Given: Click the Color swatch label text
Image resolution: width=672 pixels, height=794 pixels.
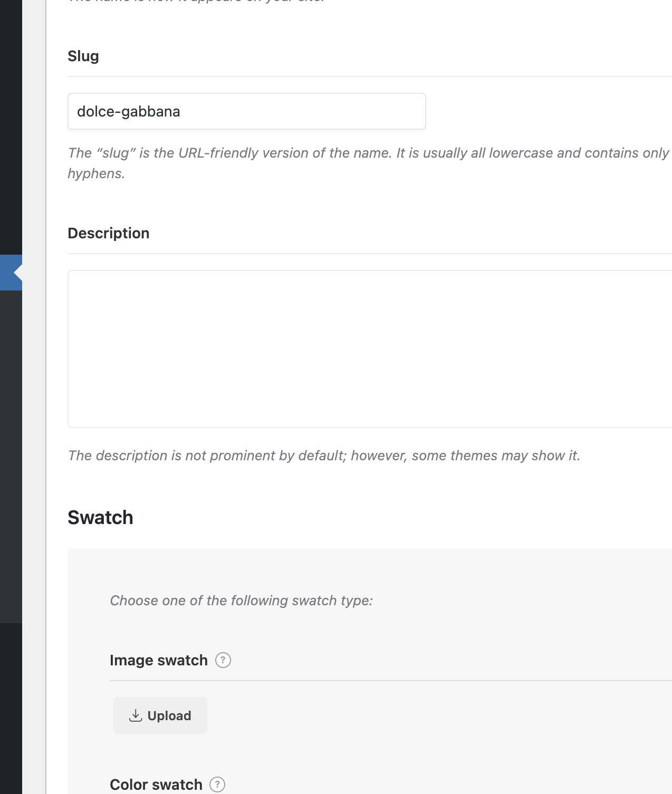Looking at the screenshot, I should (x=156, y=785).
